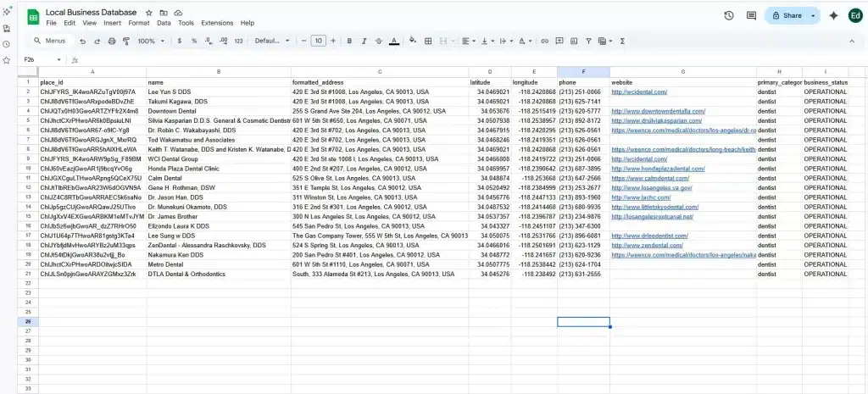Open the comments panel icon

point(750,15)
